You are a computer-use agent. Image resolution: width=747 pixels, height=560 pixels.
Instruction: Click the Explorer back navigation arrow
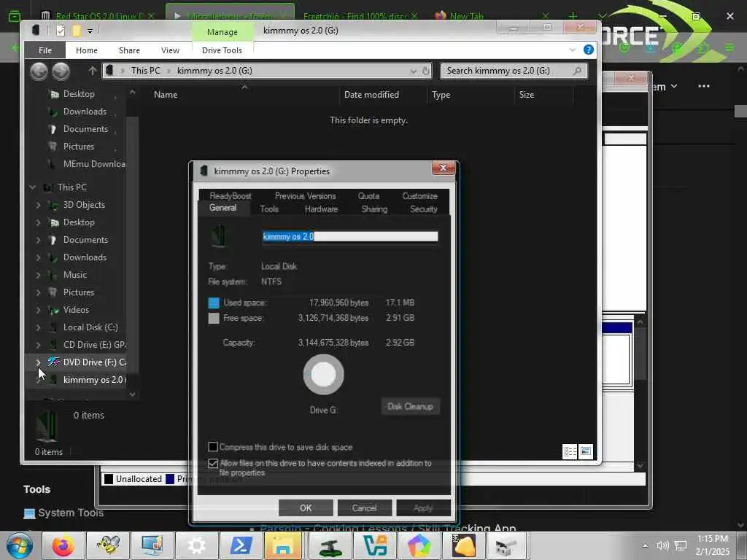point(39,71)
